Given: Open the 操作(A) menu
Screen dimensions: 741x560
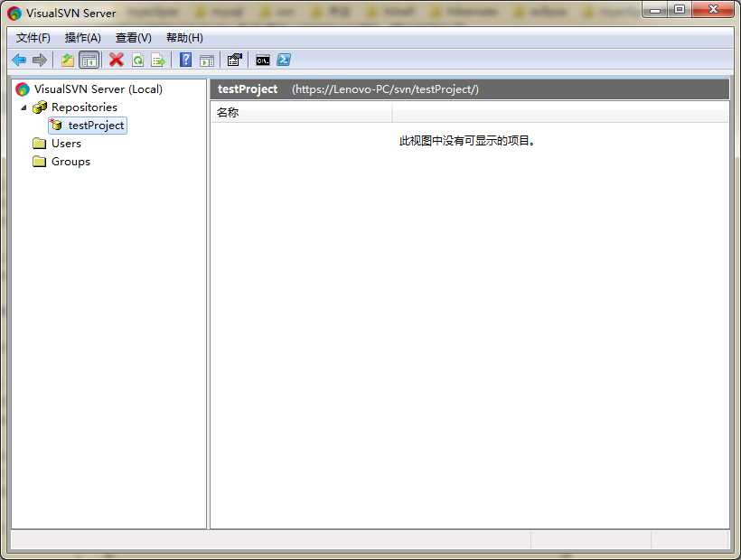Looking at the screenshot, I should tap(83, 38).
